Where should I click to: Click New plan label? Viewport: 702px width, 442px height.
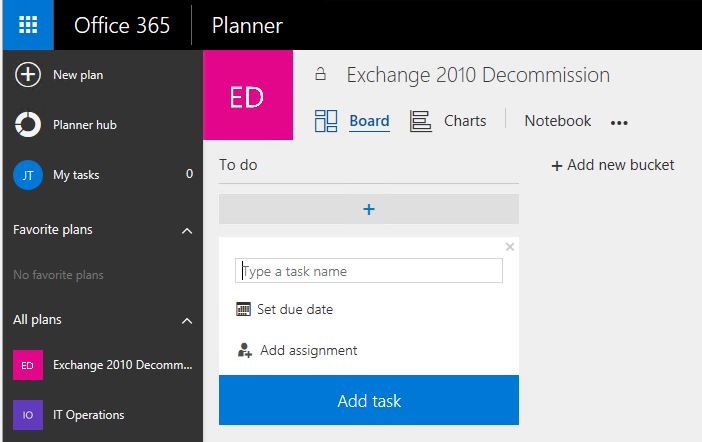pyautogui.click(x=78, y=75)
